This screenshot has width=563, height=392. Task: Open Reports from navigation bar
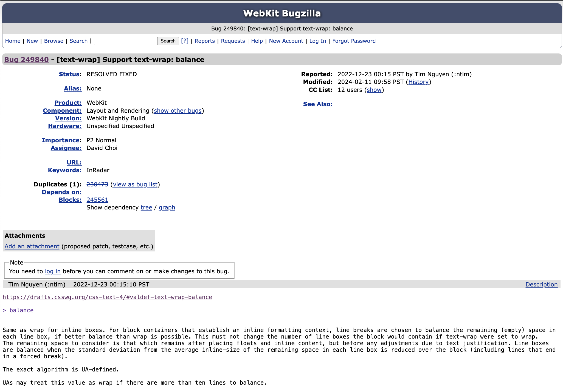(x=205, y=41)
